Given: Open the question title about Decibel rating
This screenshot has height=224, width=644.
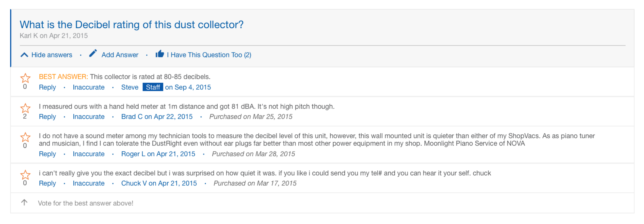Looking at the screenshot, I should point(131,25).
